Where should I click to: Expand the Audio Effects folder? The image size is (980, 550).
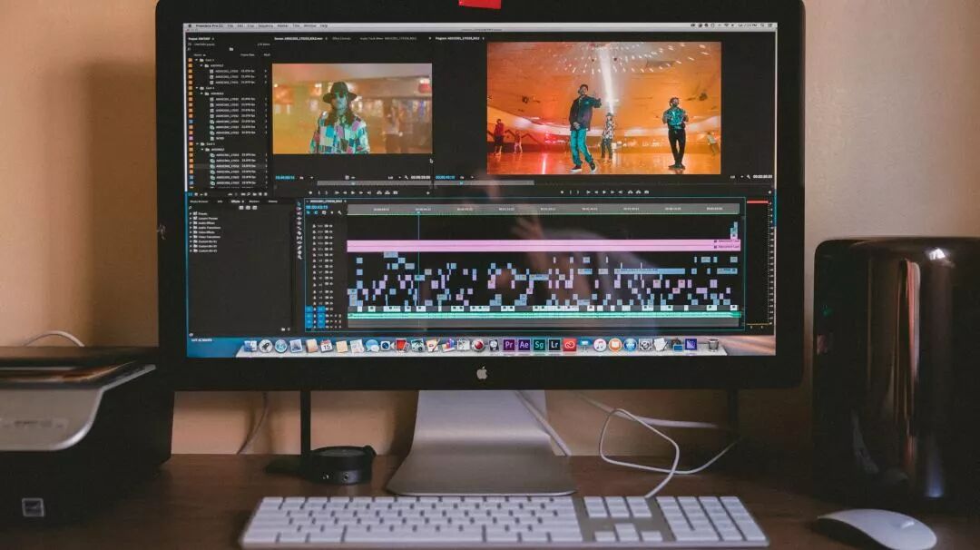tap(191, 223)
